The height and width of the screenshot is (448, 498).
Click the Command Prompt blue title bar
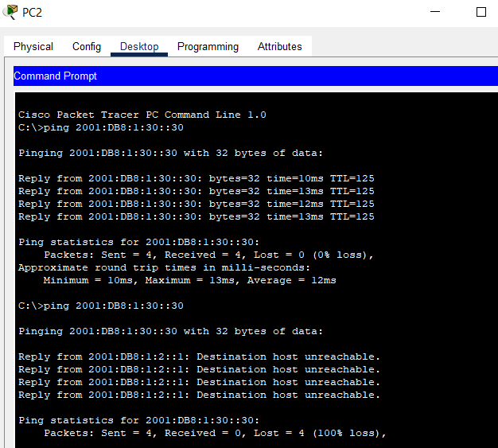255,76
